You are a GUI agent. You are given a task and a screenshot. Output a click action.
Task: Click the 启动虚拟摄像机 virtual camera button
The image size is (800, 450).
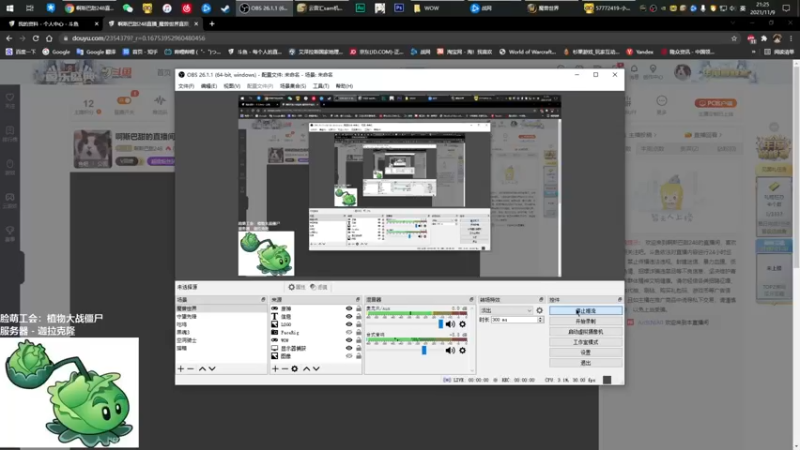[x=586, y=332]
